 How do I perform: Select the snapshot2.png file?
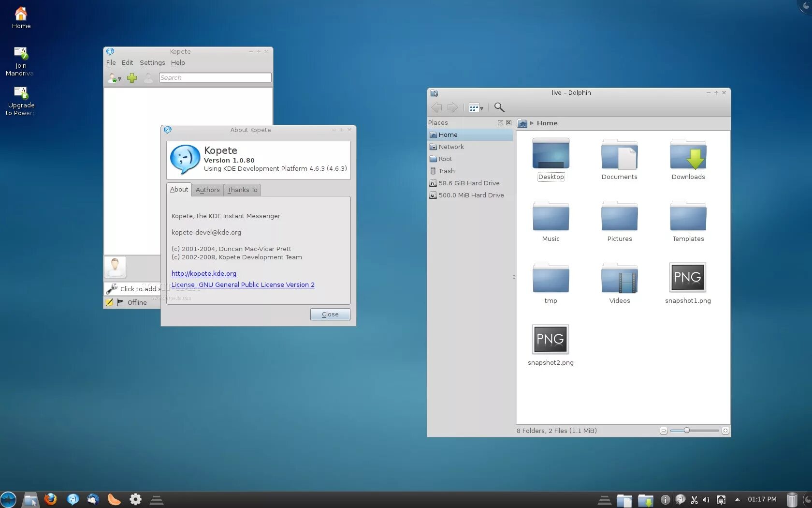coord(551,345)
